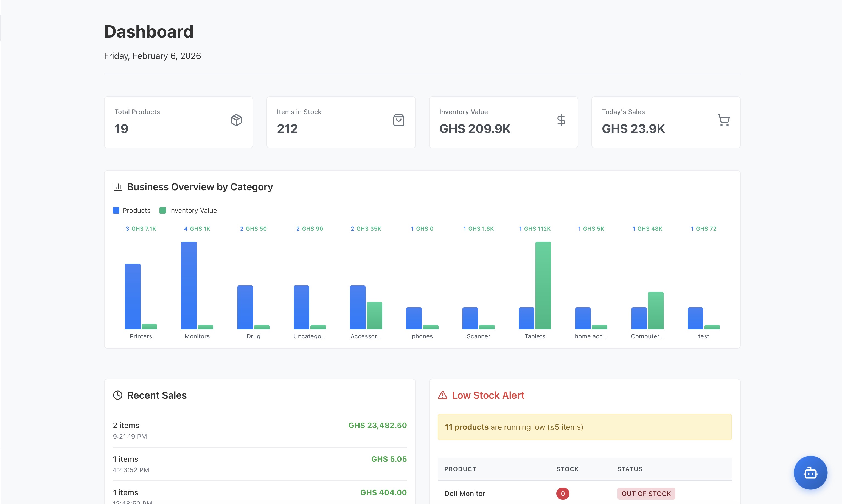
Task: Select Dell Monitor in the low stock table
Action: 464,493
